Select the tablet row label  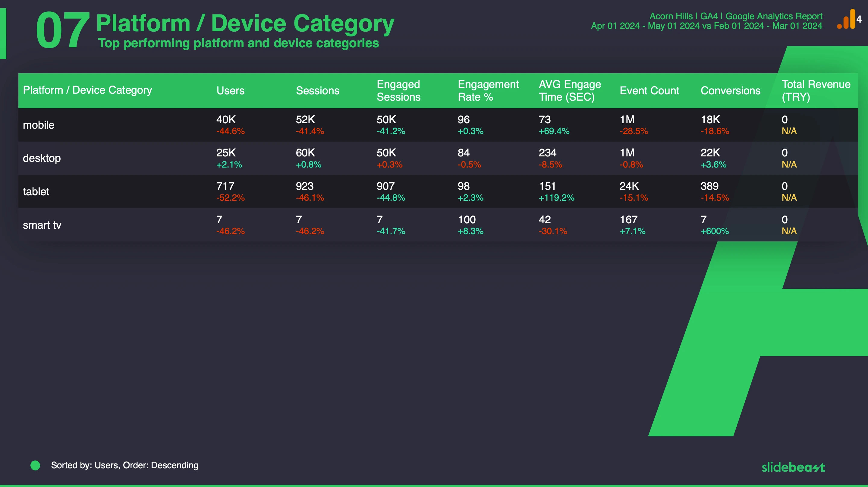coord(36,191)
